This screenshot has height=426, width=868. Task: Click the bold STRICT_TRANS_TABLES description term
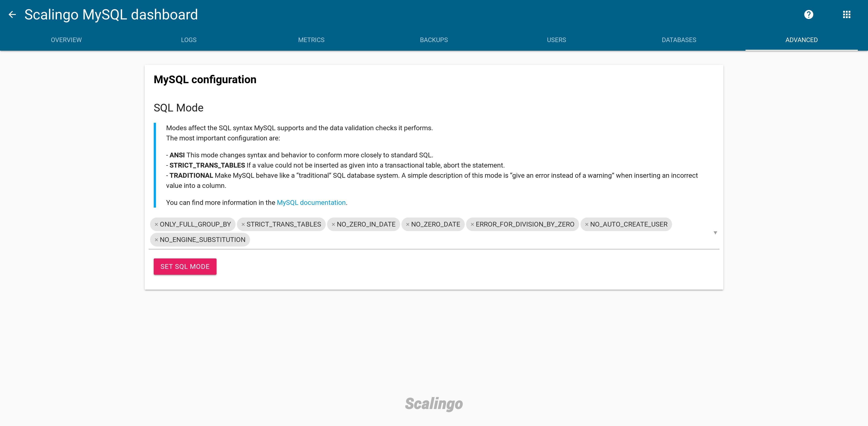coord(207,166)
